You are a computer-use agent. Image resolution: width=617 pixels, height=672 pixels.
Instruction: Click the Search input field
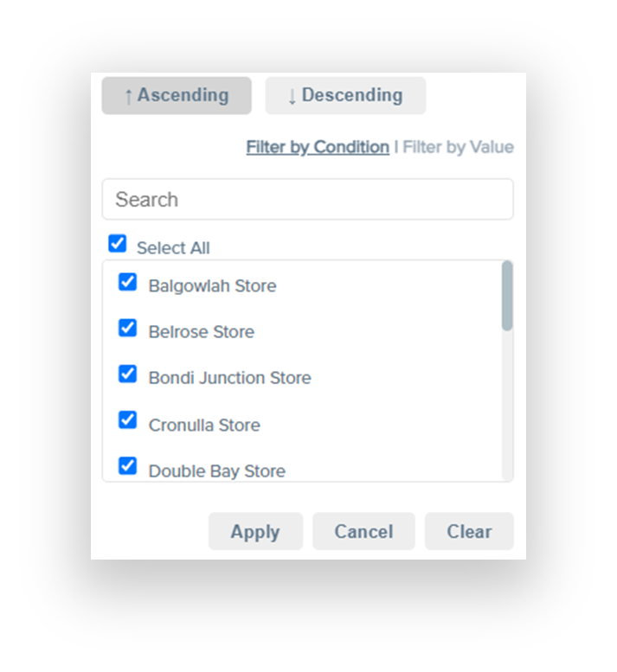307,200
